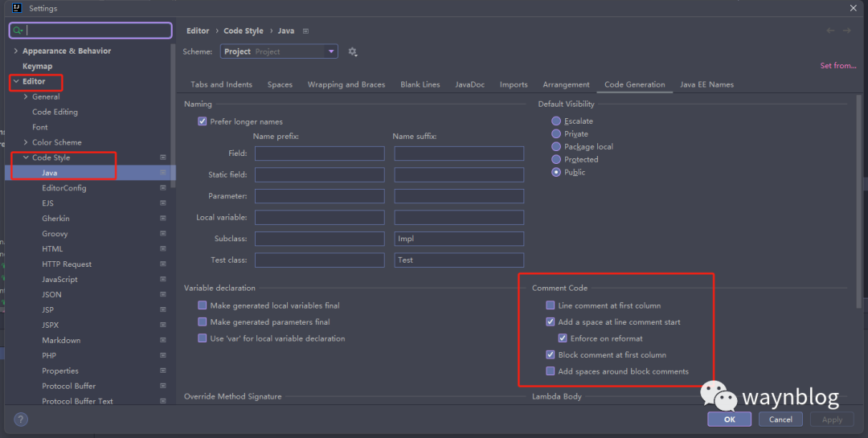Go forward with the right arrow icon
The image size is (868, 438).
click(847, 31)
